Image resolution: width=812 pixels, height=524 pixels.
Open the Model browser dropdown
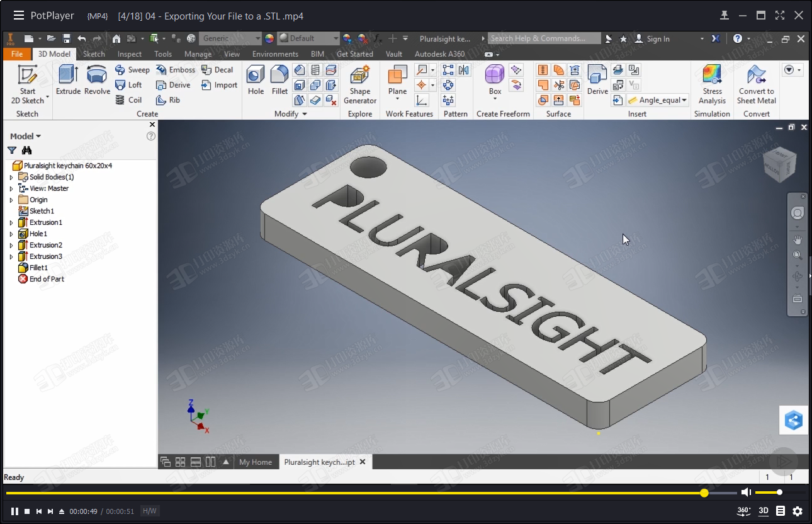[25, 136]
